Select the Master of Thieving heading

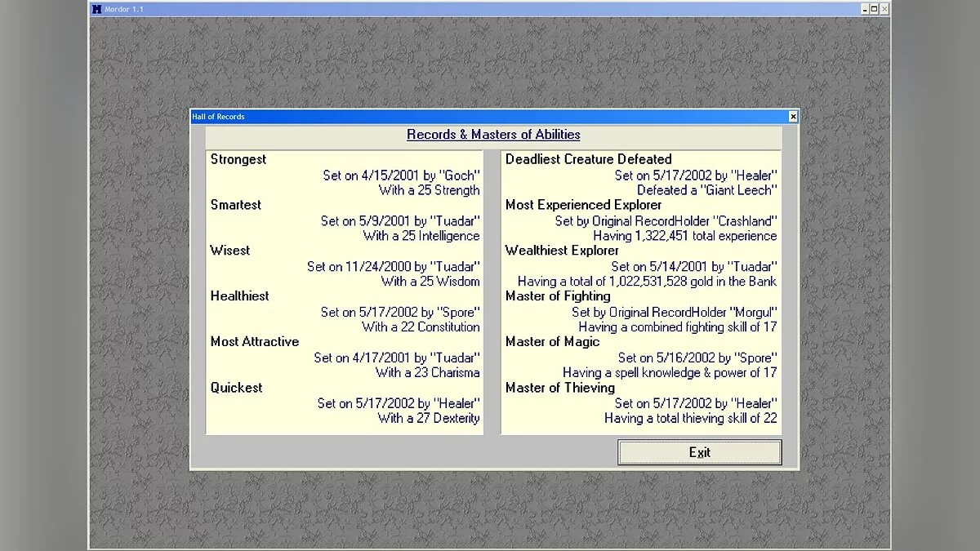pyautogui.click(x=560, y=388)
